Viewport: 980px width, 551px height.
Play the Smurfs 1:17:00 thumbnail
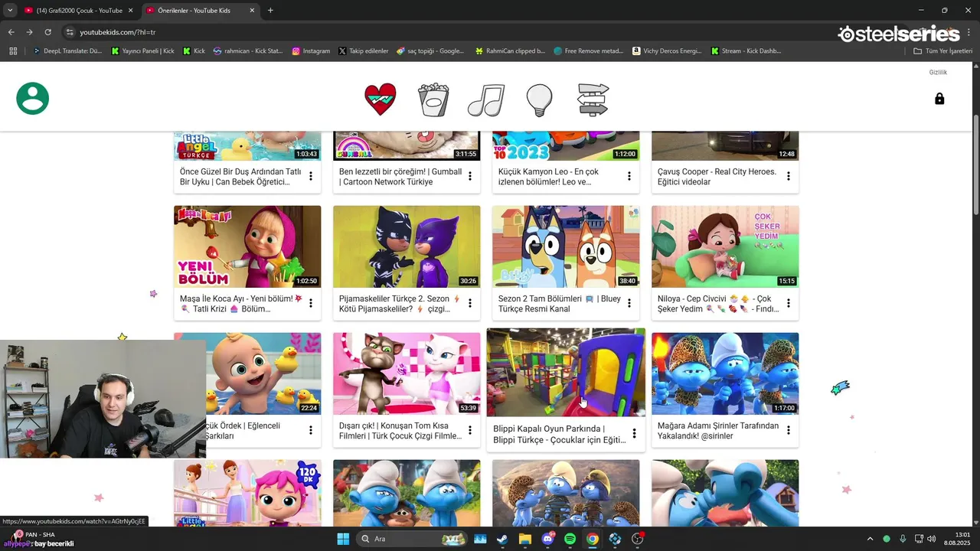point(725,373)
